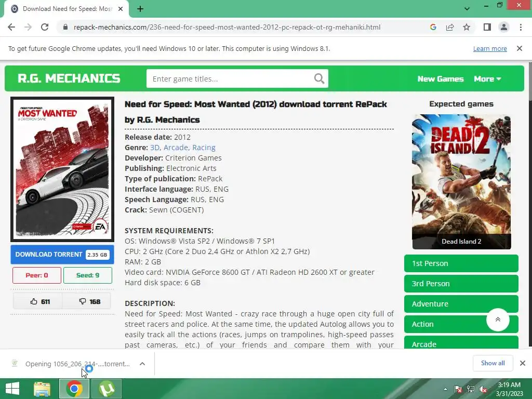This screenshot has width=532, height=399.
Task: Open the Arcade genre link in details
Action: [176, 148]
